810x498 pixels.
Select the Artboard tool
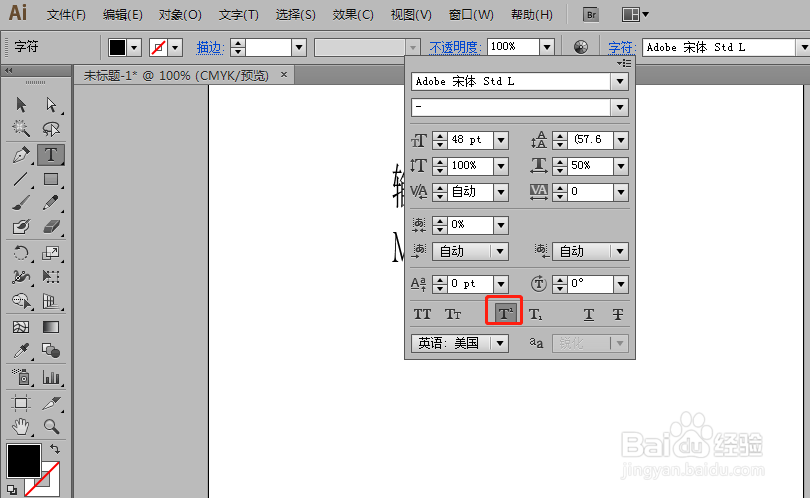(x=21, y=402)
